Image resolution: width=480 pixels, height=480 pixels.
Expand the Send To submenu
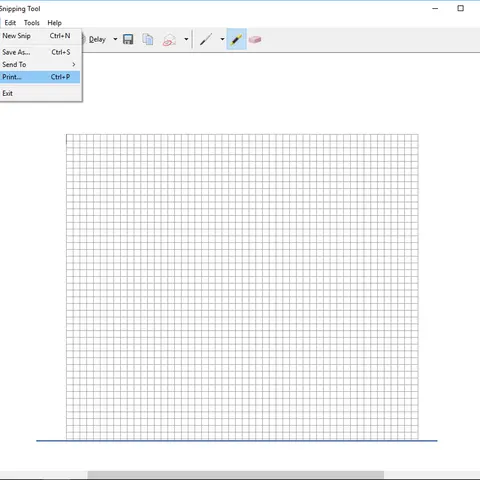[40, 64]
